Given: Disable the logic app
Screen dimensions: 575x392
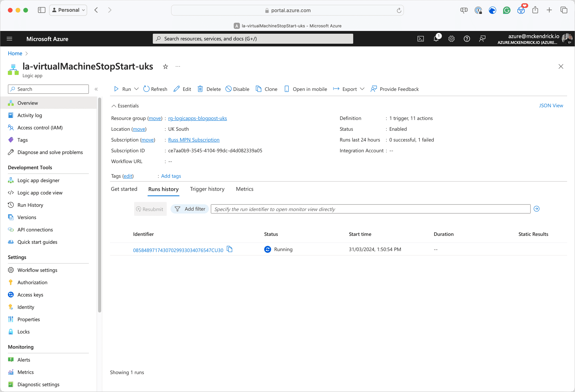Looking at the screenshot, I should pos(238,89).
